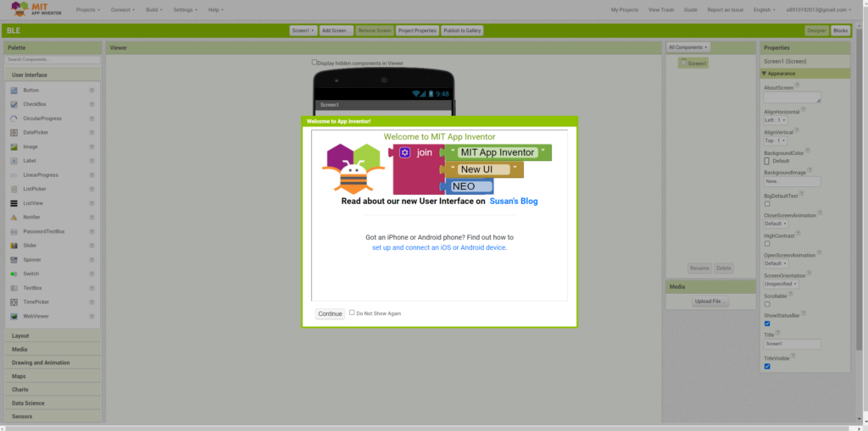Select the CheckBox component icon
Viewport: 868px width, 431px height.
14,104
